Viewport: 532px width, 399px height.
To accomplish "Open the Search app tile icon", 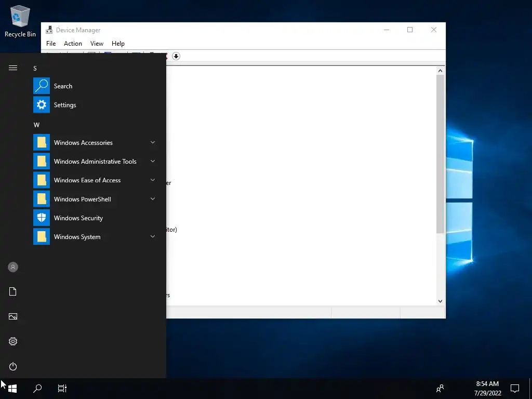I will (x=42, y=86).
